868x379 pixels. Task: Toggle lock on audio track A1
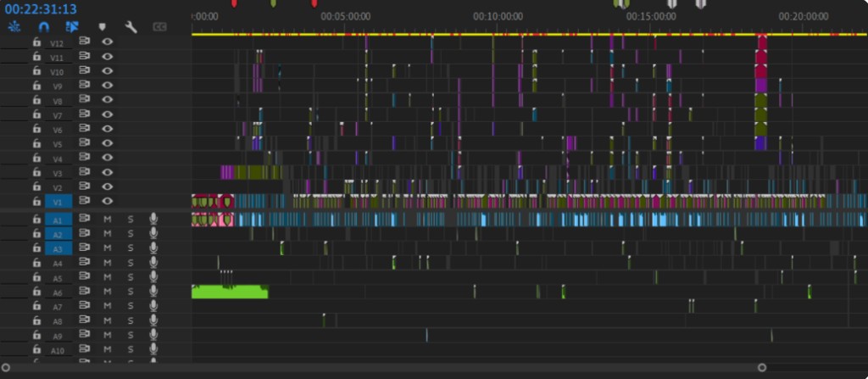(36, 219)
